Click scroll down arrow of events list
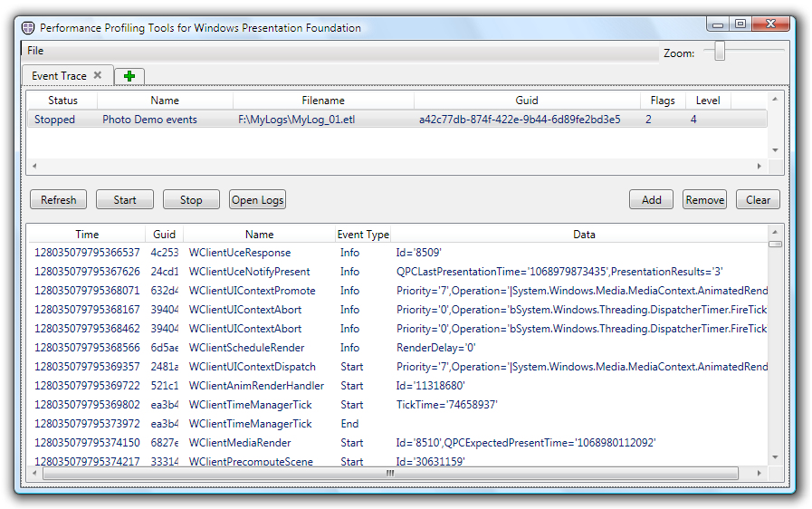812x509 pixels. click(775, 457)
